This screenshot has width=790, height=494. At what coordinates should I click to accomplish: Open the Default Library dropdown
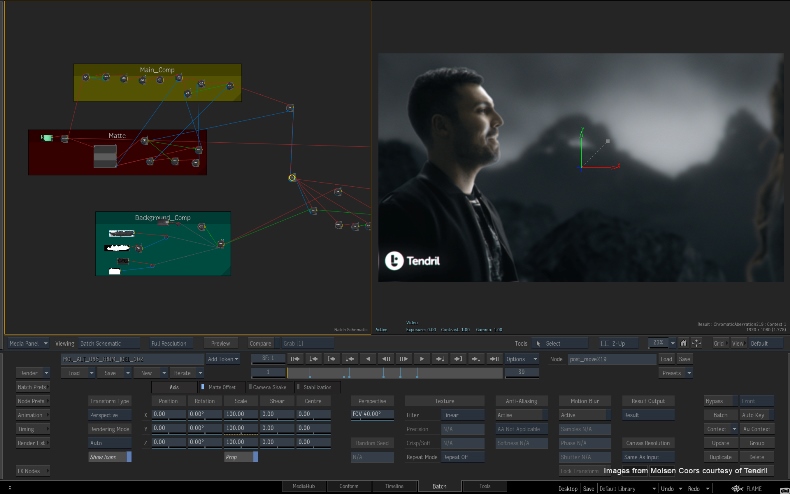tap(627, 488)
